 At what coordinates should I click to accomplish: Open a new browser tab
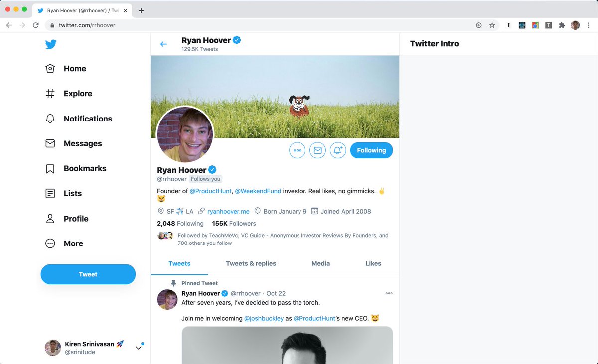pyautogui.click(x=141, y=10)
